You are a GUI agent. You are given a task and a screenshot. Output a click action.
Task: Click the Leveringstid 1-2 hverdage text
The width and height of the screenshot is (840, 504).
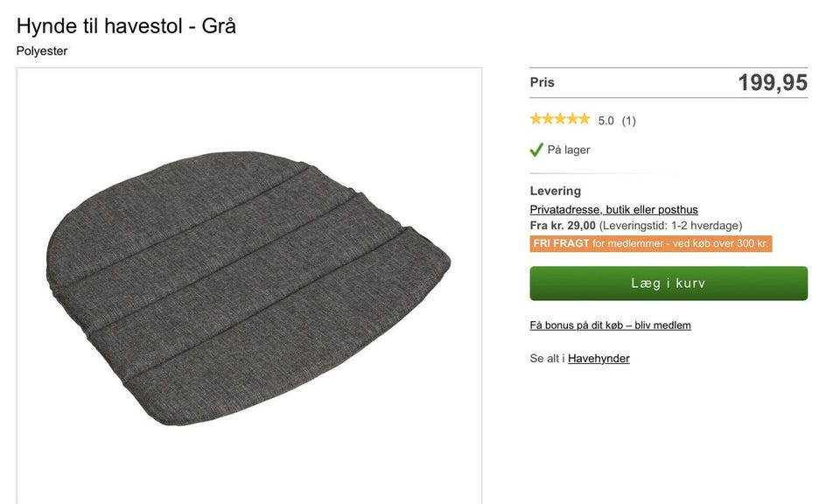coord(671,226)
